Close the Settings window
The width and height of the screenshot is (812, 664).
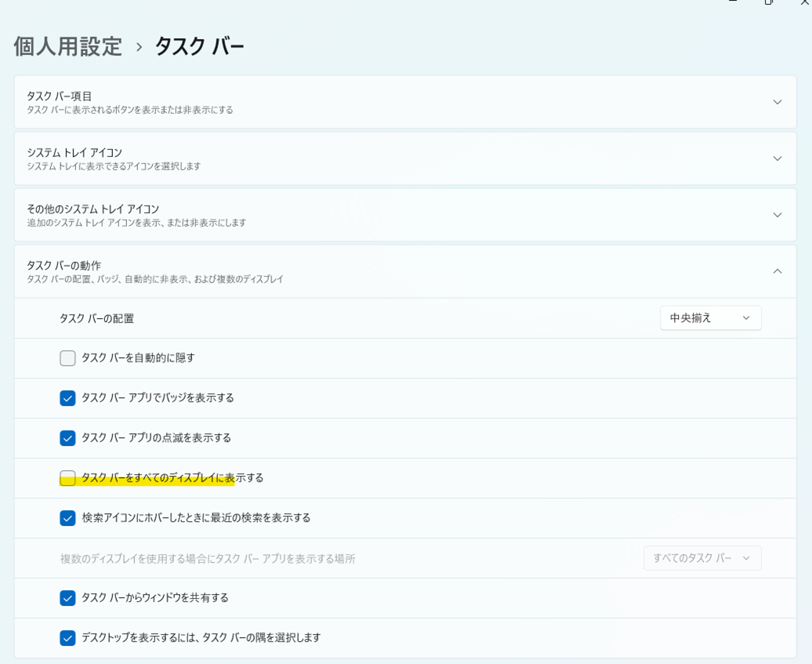tap(804, 2)
